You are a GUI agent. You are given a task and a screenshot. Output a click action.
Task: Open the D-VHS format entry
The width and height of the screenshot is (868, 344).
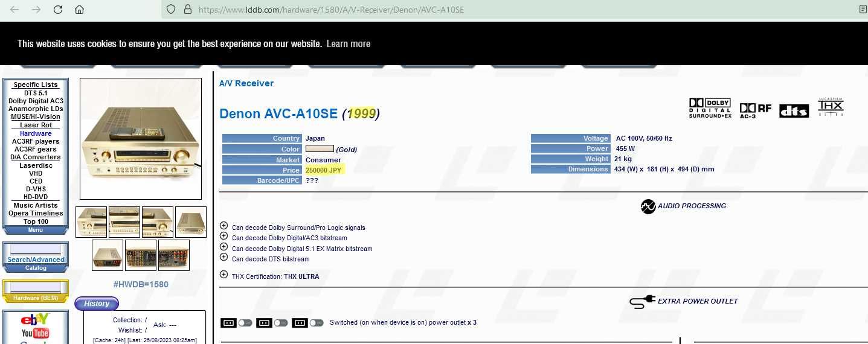[x=36, y=189]
